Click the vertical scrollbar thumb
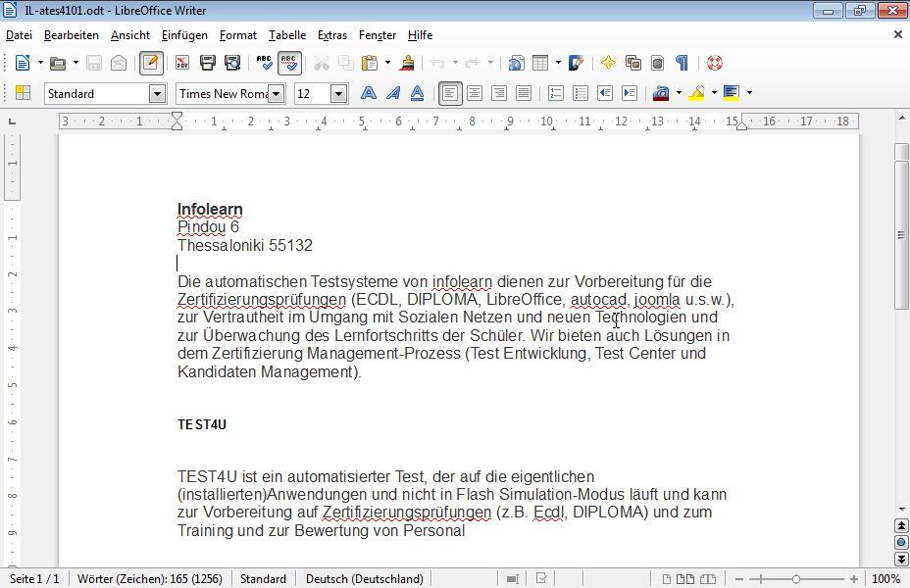The image size is (910, 588). (x=901, y=233)
